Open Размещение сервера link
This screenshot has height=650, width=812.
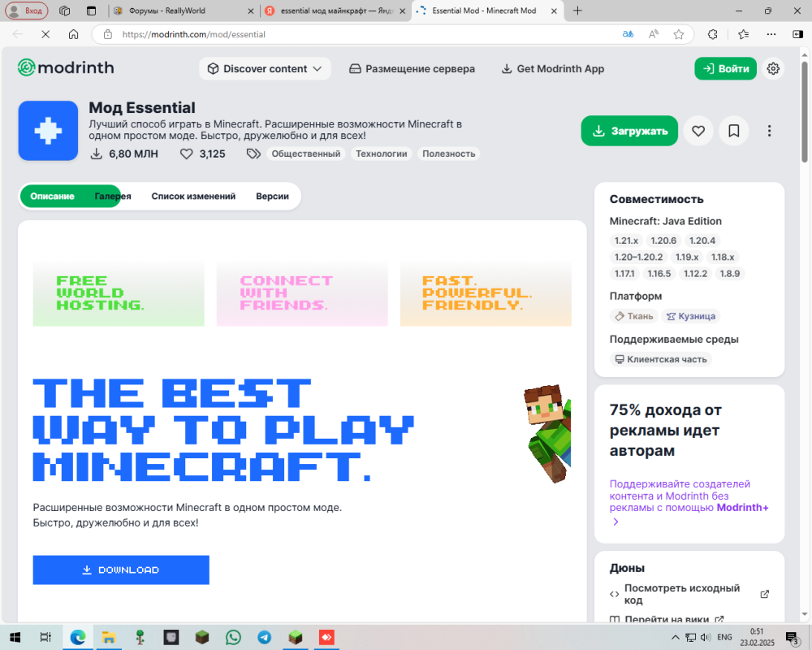412,68
